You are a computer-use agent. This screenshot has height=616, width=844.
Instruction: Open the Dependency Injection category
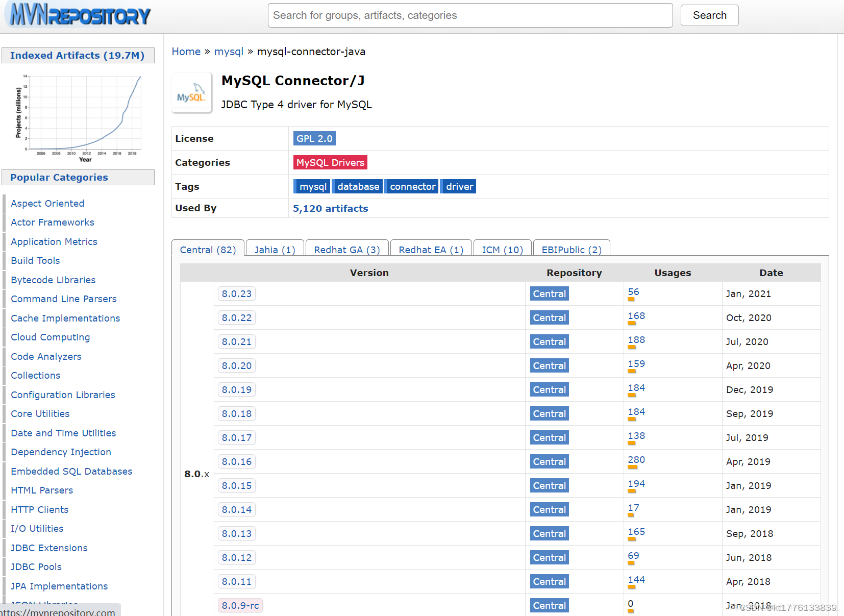click(61, 452)
